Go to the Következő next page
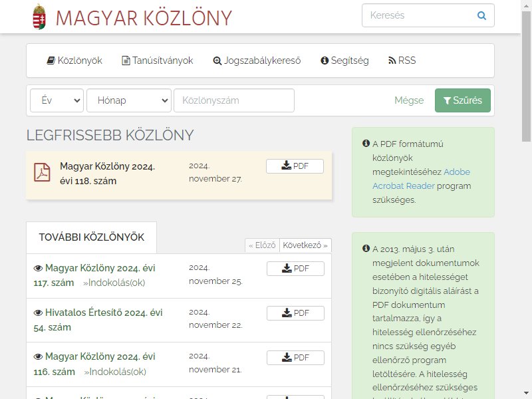 pyautogui.click(x=305, y=245)
